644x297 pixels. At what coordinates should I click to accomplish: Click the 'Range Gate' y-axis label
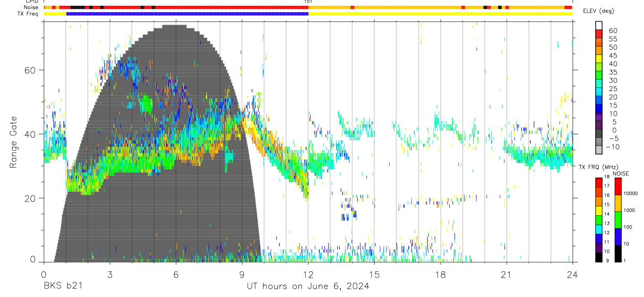tap(14, 142)
